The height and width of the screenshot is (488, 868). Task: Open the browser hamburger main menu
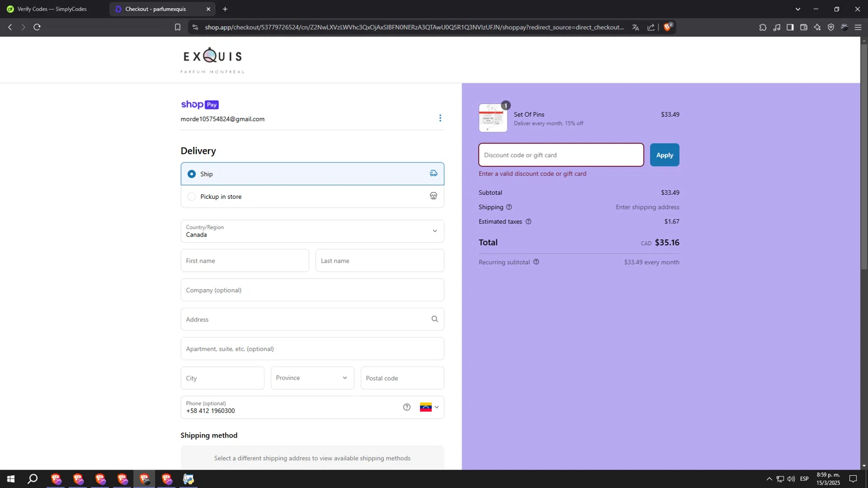[858, 27]
